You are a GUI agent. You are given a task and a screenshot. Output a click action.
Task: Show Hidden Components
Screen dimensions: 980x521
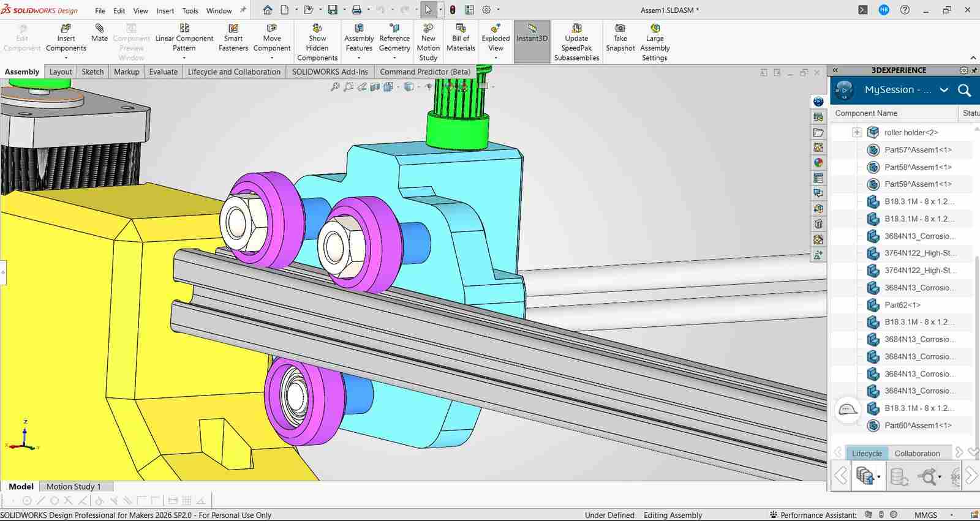click(317, 42)
